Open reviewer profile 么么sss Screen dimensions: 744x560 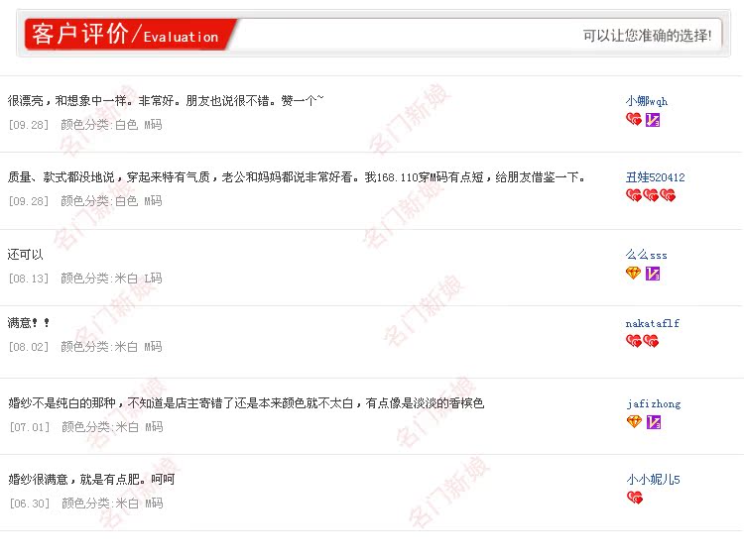646,255
